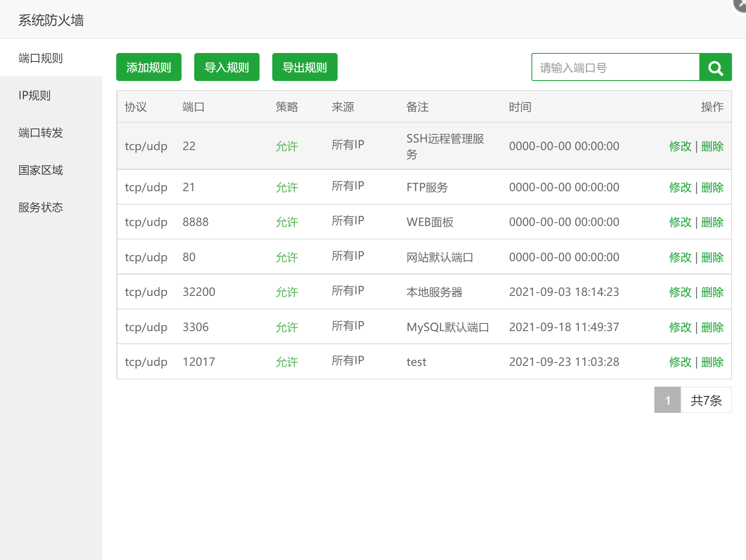Delete the port 80 rule

712,257
